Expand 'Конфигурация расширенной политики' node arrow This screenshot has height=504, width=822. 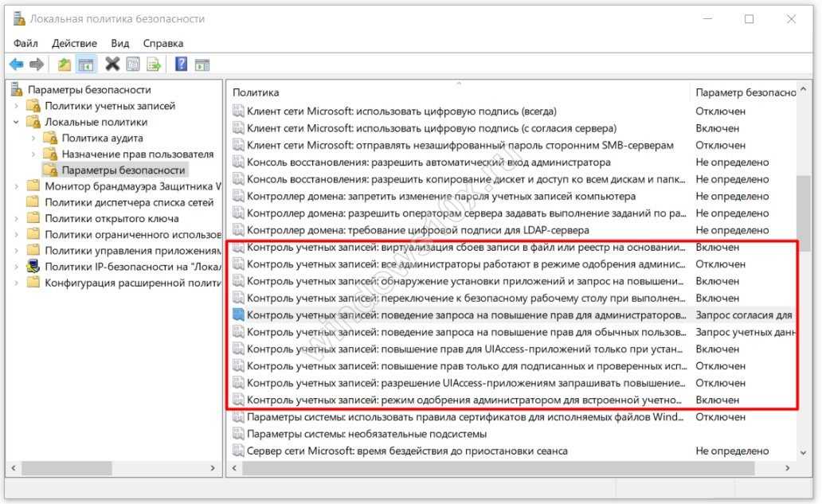tap(16, 283)
